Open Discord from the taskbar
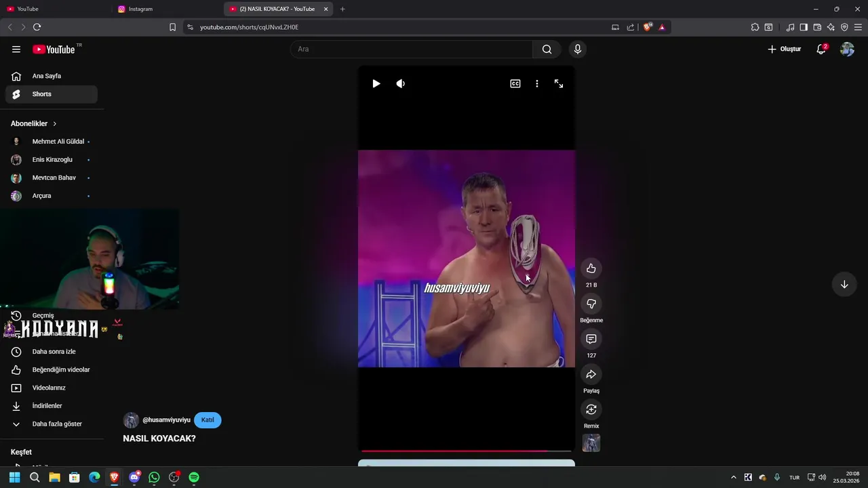 point(134,477)
